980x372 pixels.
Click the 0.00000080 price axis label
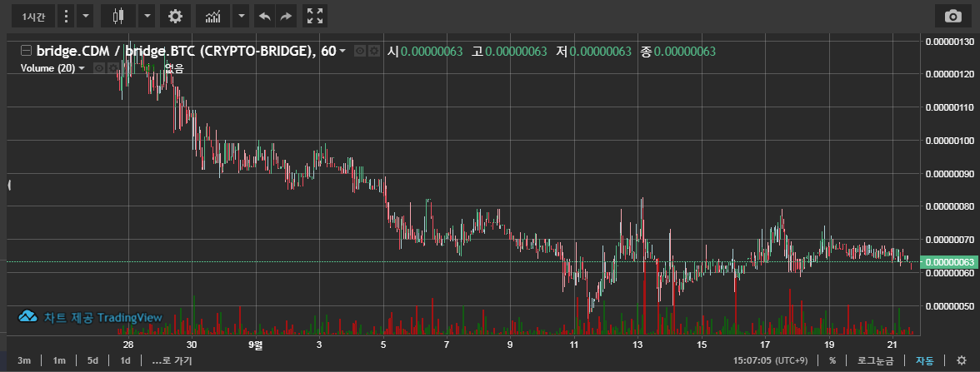click(948, 206)
